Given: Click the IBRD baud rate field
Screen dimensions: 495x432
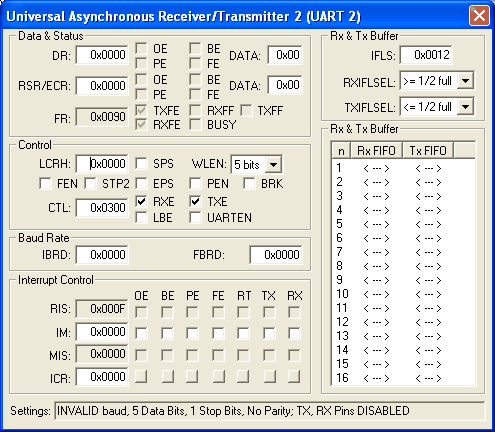Looking at the screenshot, I should (x=102, y=255).
